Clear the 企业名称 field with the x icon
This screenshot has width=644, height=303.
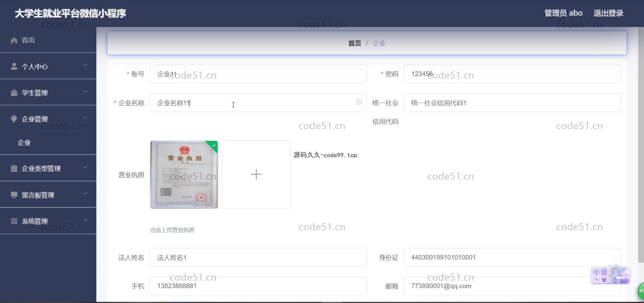pyautogui.click(x=359, y=102)
